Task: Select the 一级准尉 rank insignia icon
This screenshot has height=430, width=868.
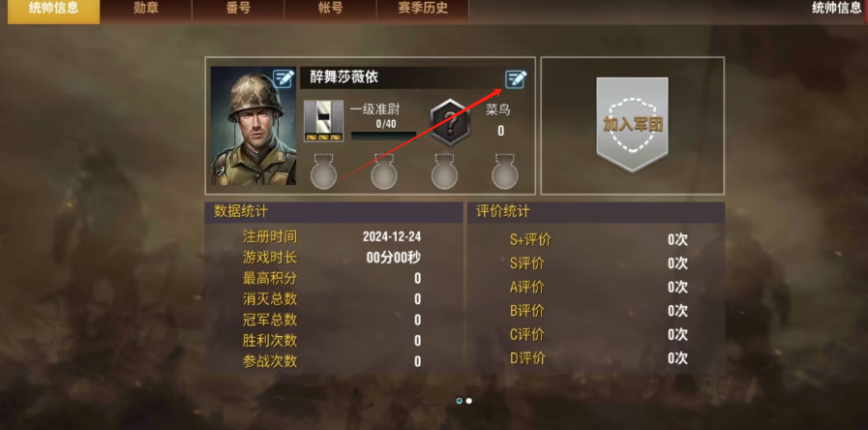Action: [x=323, y=121]
